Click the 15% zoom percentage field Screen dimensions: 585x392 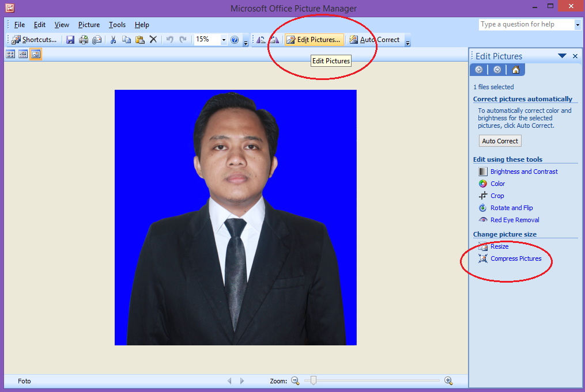coord(207,40)
